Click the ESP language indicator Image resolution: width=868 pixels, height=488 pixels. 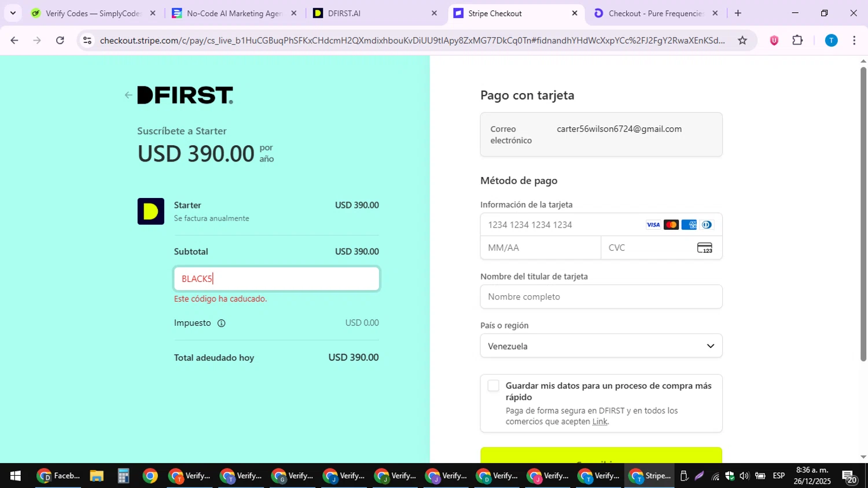pyautogui.click(x=779, y=476)
